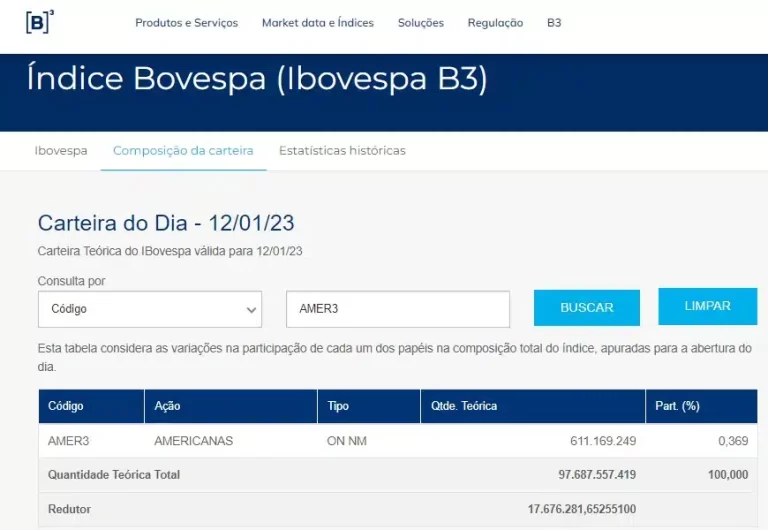Click the Redutor row label

[x=69, y=509]
